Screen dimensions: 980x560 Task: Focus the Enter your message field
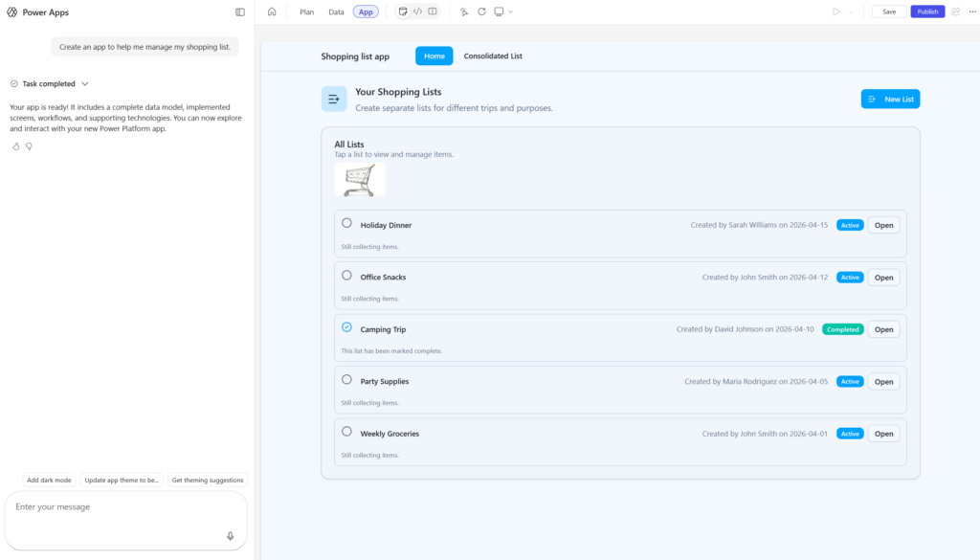tap(126, 520)
